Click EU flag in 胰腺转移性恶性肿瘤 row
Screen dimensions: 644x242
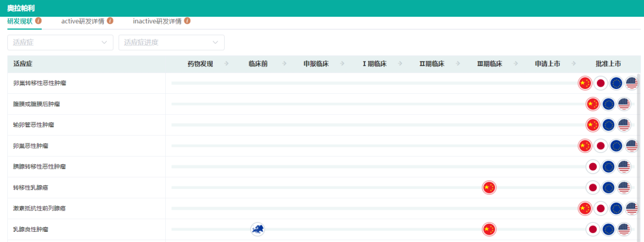pyautogui.click(x=608, y=167)
